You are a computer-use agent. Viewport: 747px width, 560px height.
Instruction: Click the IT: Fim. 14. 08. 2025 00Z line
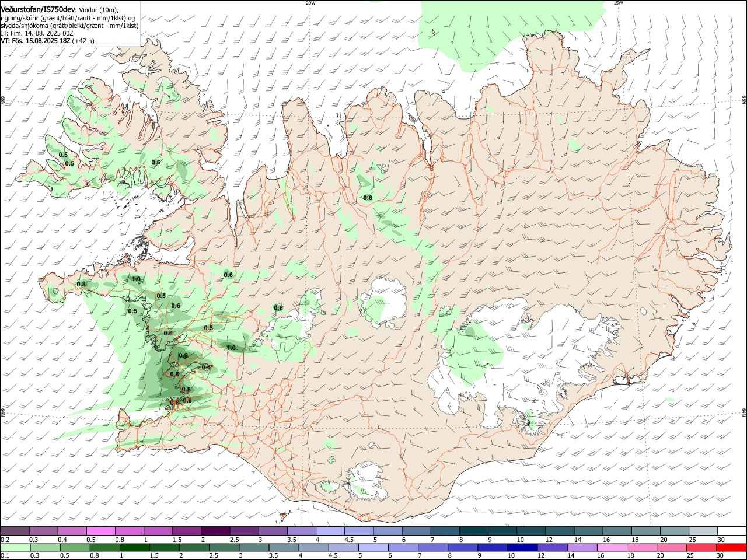coord(37,34)
